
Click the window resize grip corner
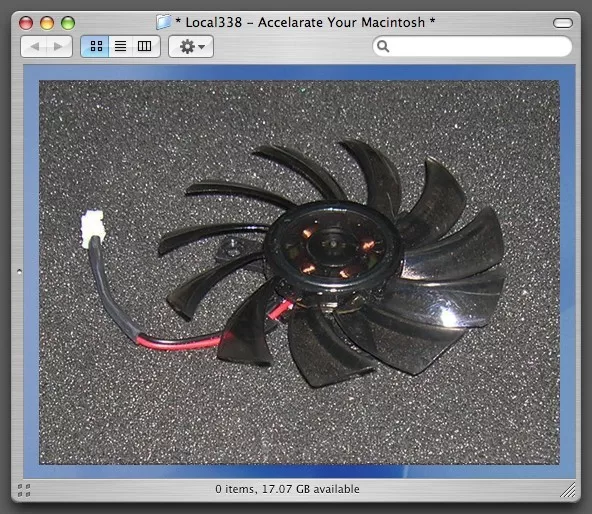coord(568,489)
